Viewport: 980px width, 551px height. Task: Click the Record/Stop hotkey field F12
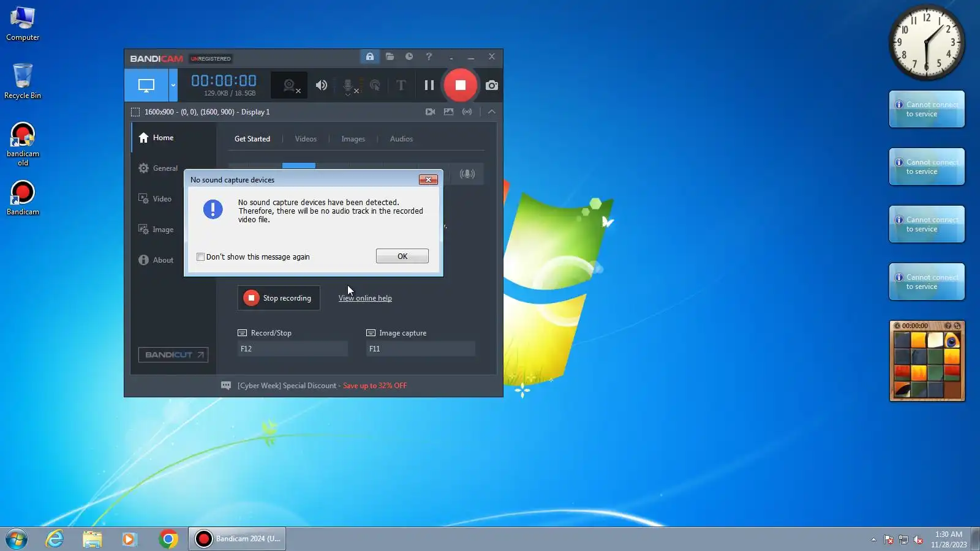293,349
